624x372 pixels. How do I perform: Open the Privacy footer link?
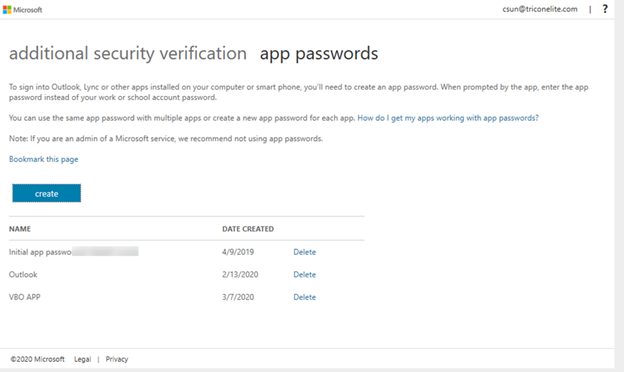(117, 359)
